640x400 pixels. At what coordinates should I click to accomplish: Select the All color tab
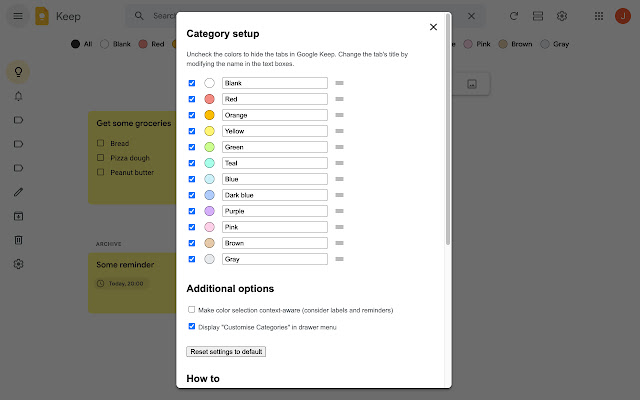tap(82, 44)
